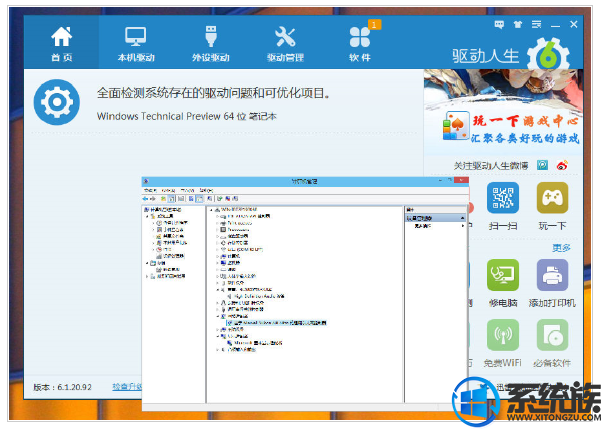Click the feedback speech-bubble icon
This screenshot has height=430, width=601.
(499, 25)
